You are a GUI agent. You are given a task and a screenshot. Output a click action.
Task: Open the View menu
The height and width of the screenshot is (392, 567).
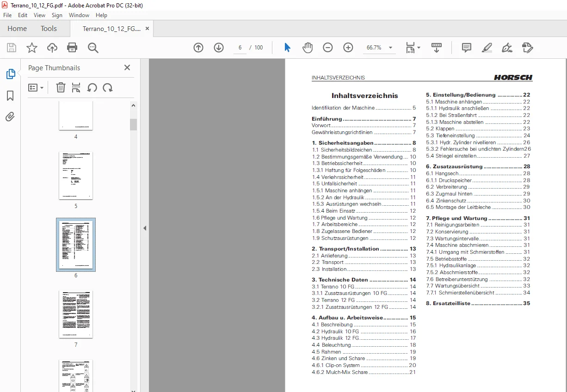[39, 15]
